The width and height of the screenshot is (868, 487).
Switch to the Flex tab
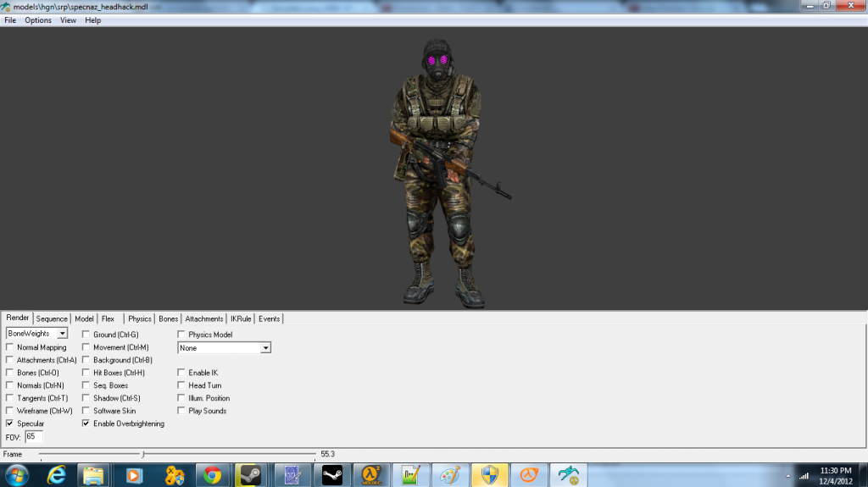[108, 318]
